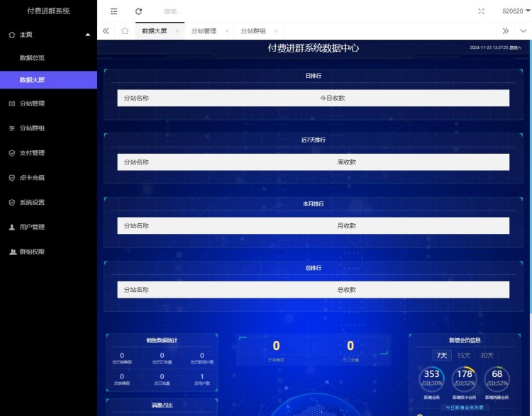
Task: Click 分站名称 header in 日排行 table
Action: click(x=136, y=98)
